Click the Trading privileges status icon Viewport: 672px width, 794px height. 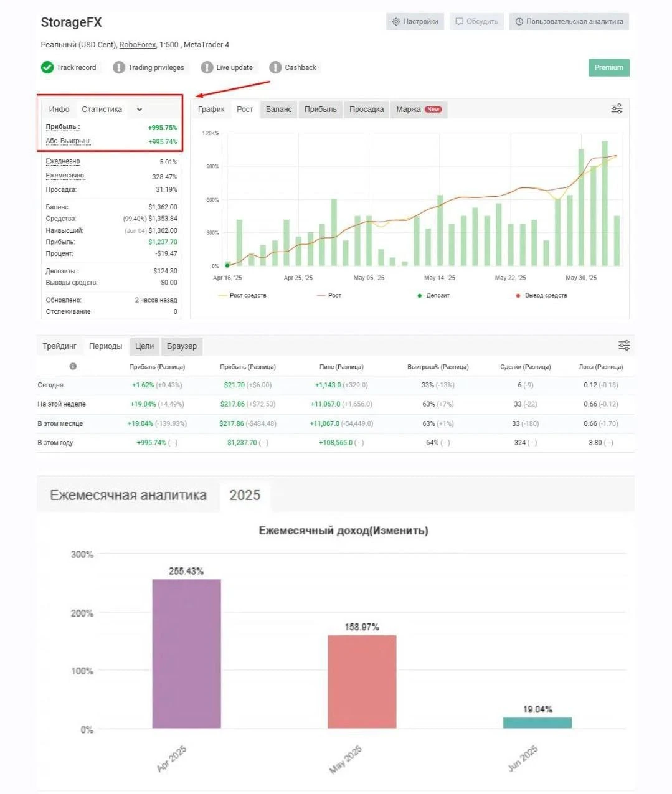[x=119, y=67]
